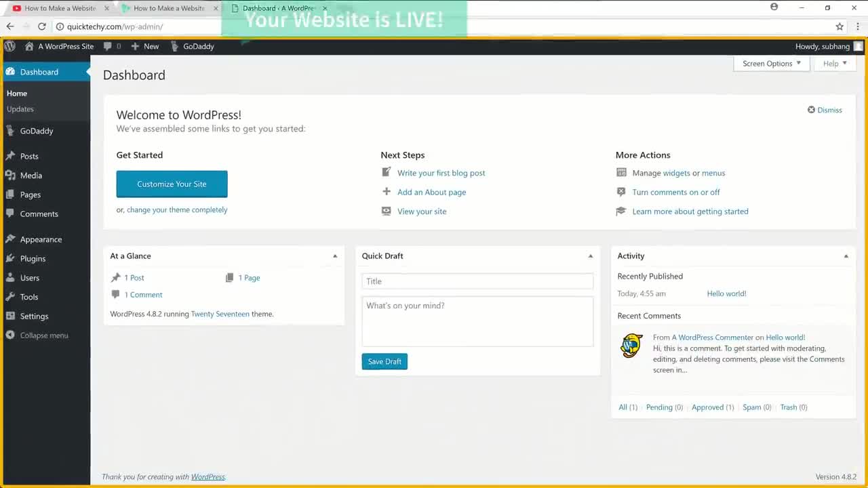Collapse the Quick Draft widget
This screenshot has width=868, height=488.
click(x=591, y=256)
